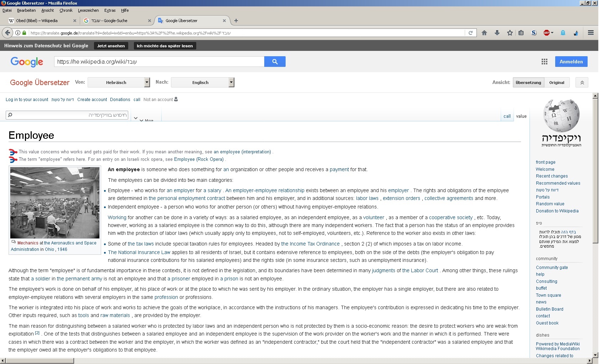Collapse the translator bar with double chevron
The image size is (599, 364).
point(582,83)
